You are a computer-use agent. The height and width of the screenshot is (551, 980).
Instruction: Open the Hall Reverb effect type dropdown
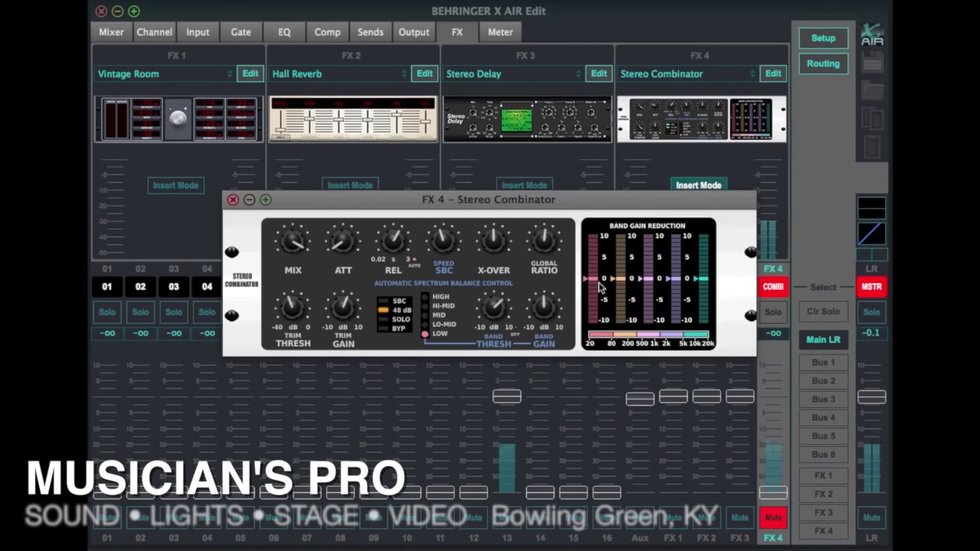pyautogui.click(x=338, y=74)
